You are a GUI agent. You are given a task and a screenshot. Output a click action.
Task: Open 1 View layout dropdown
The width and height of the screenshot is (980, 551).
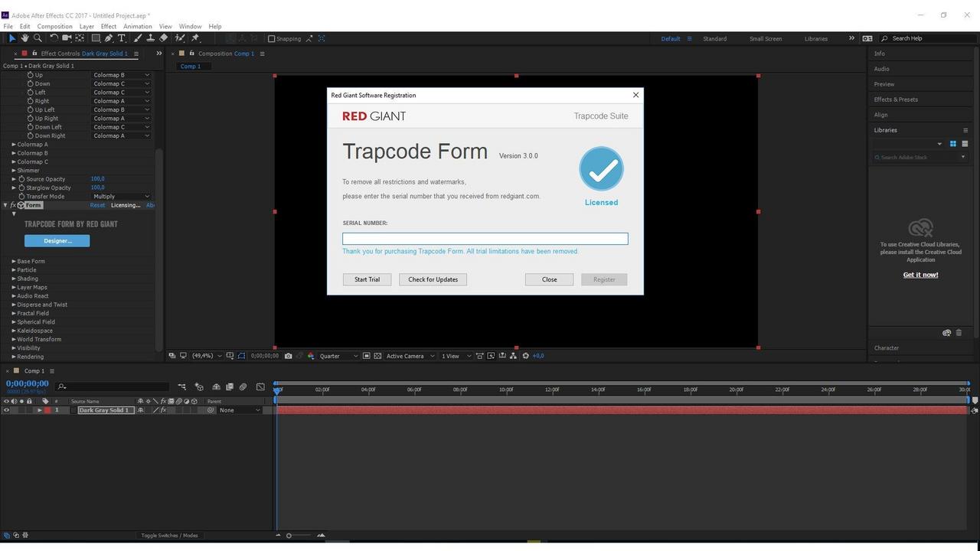[456, 356]
